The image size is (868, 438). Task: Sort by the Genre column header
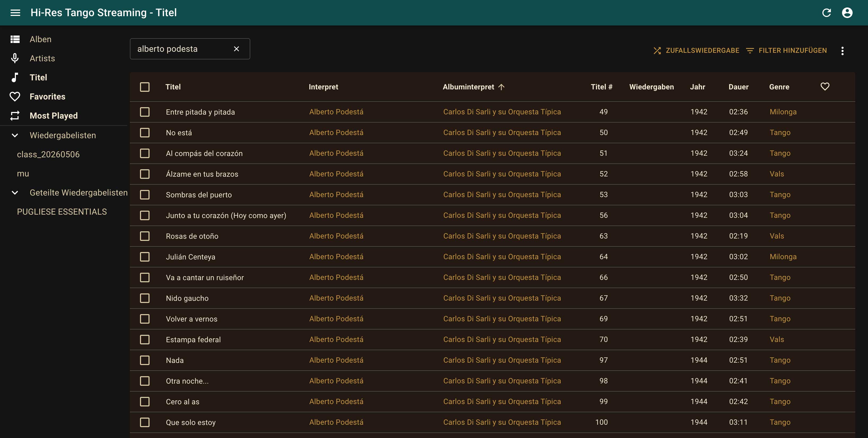pyautogui.click(x=779, y=87)
